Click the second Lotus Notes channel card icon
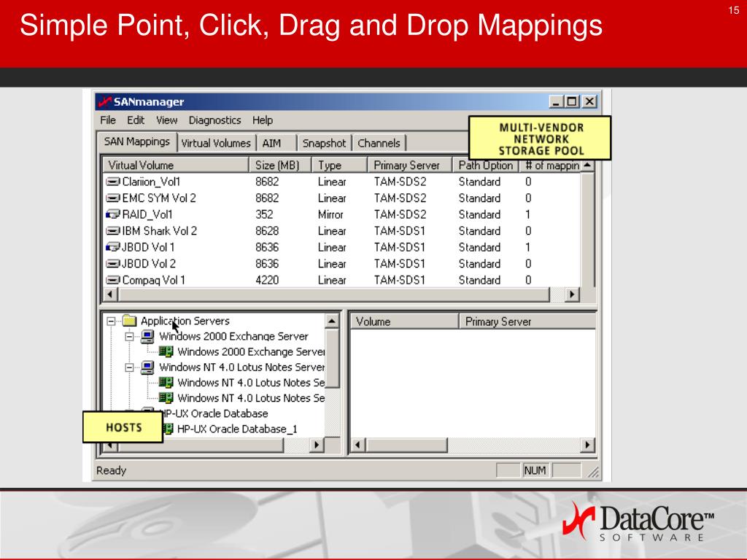Screen dimensions: 747x560 [166, 397]
